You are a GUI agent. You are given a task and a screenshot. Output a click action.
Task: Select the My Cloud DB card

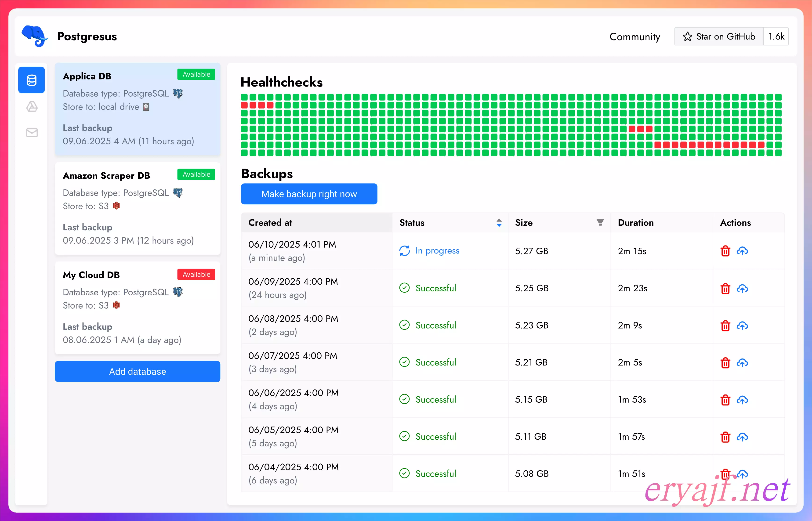tap(137, 308)
